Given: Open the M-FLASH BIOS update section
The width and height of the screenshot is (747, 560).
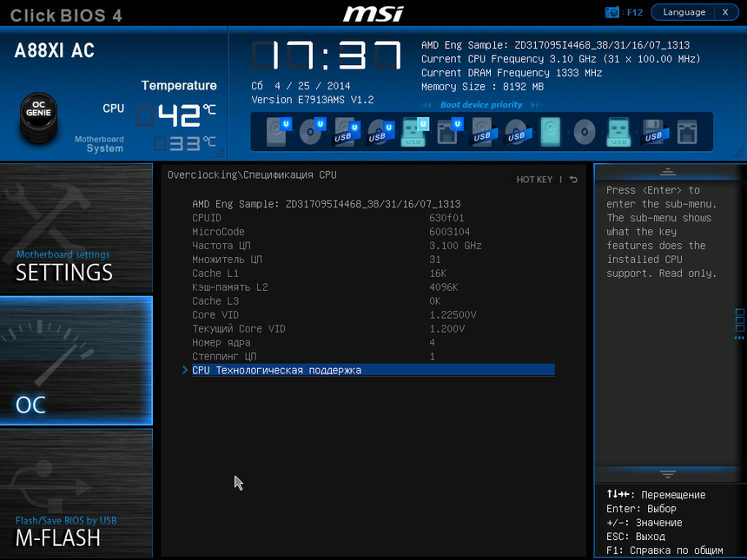Looking at the screenshot, I should coord(76,493).
